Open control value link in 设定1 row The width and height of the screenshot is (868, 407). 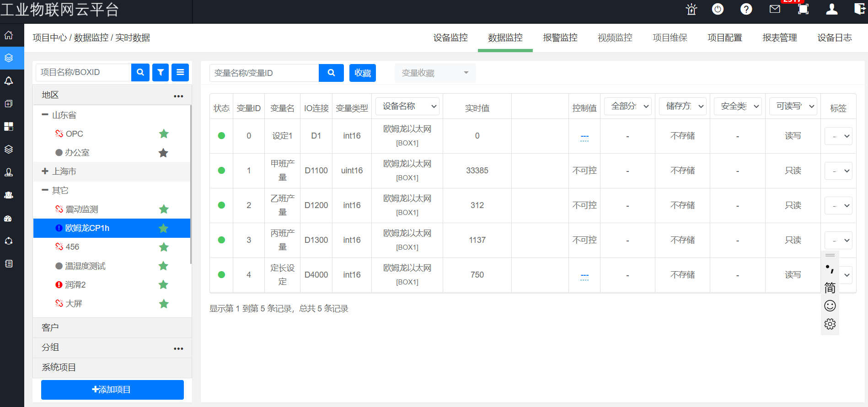[x=584, y=136]
